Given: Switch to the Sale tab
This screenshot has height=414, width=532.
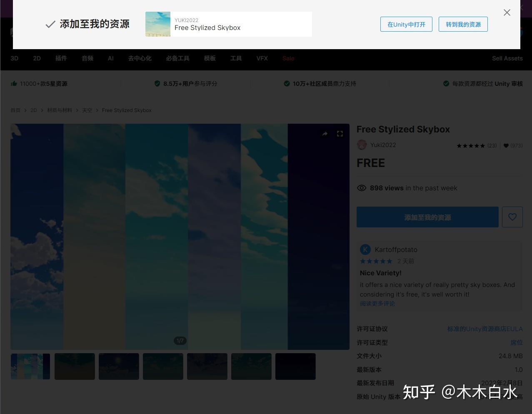Looking at the screenshot, I should pos(288,58).
